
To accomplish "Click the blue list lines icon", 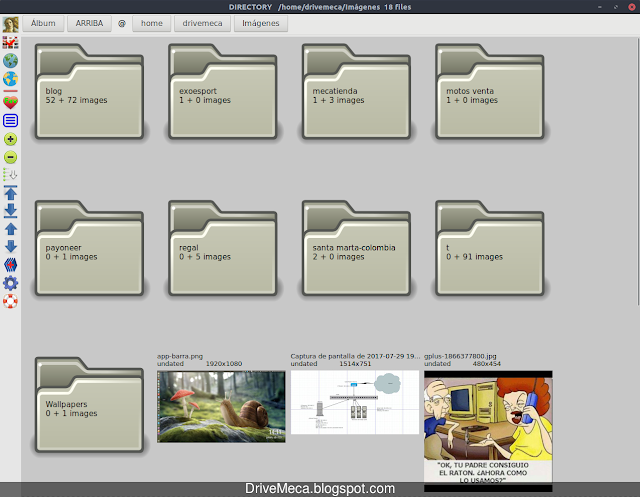I will coord(11,121).
